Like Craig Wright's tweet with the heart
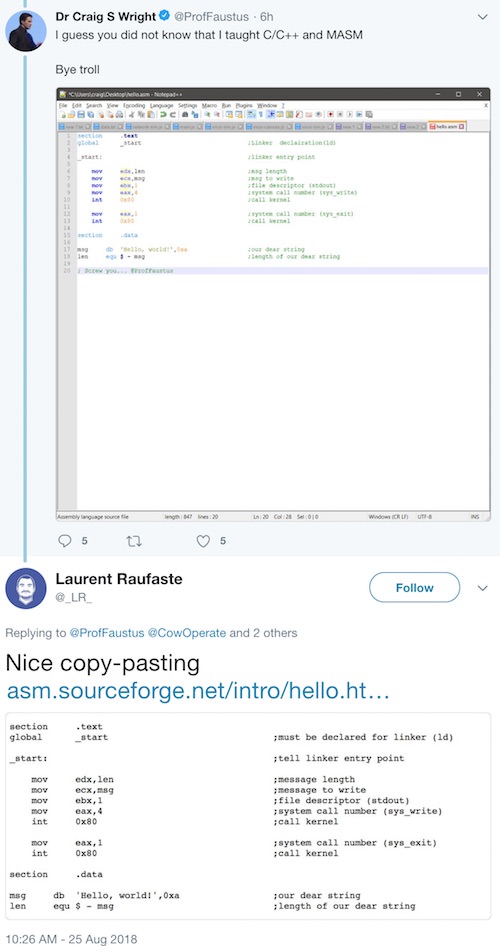This screenshot has height=946, width=500. (x=204, y=541)
